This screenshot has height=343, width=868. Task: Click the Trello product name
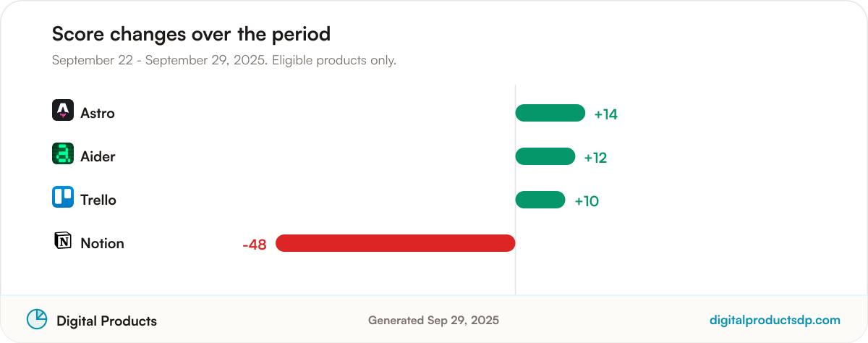(98, 200)
